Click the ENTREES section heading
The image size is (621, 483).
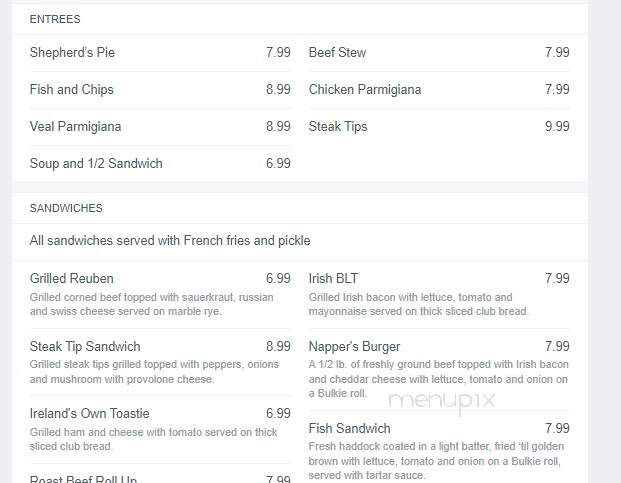tap(55, 19)
